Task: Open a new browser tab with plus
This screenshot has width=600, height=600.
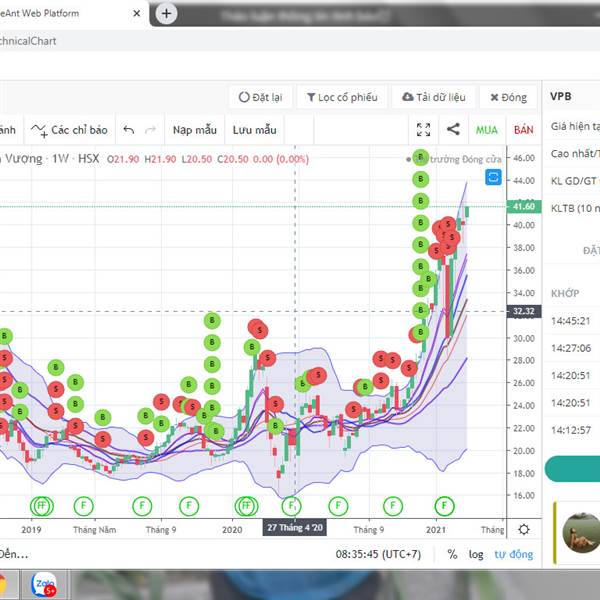Action: point(166,14)
